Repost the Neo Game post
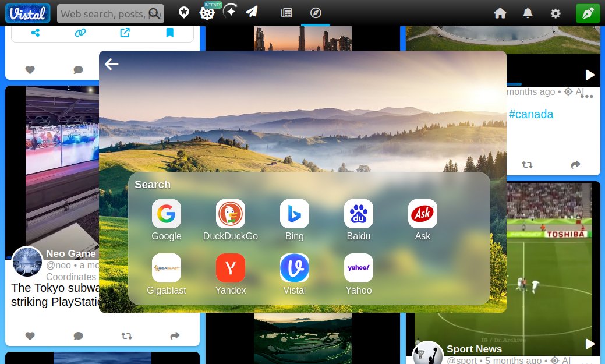This screenshot has width=605, height=364. point(126,336)
